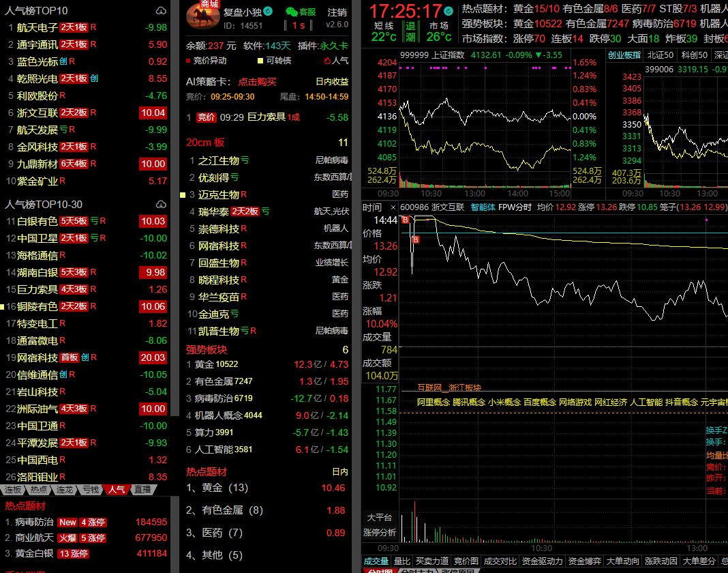
Task: Select the 北证50 index tab
Action: coord(660,55)
